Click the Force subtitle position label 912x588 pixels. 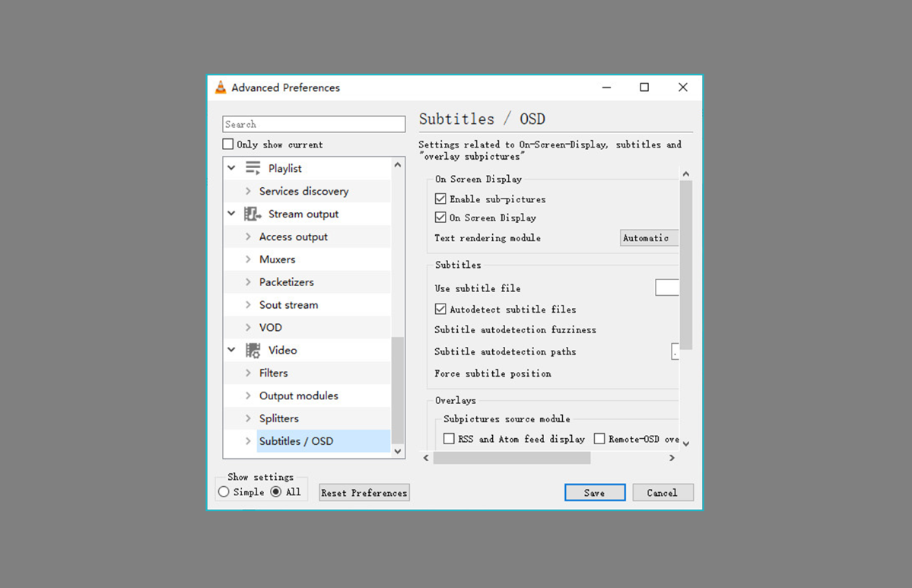pos(493,373)
